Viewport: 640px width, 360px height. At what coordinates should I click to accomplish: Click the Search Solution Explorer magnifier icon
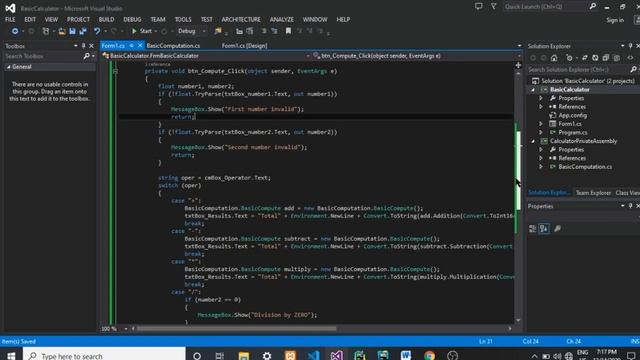(x=633, y=70)
